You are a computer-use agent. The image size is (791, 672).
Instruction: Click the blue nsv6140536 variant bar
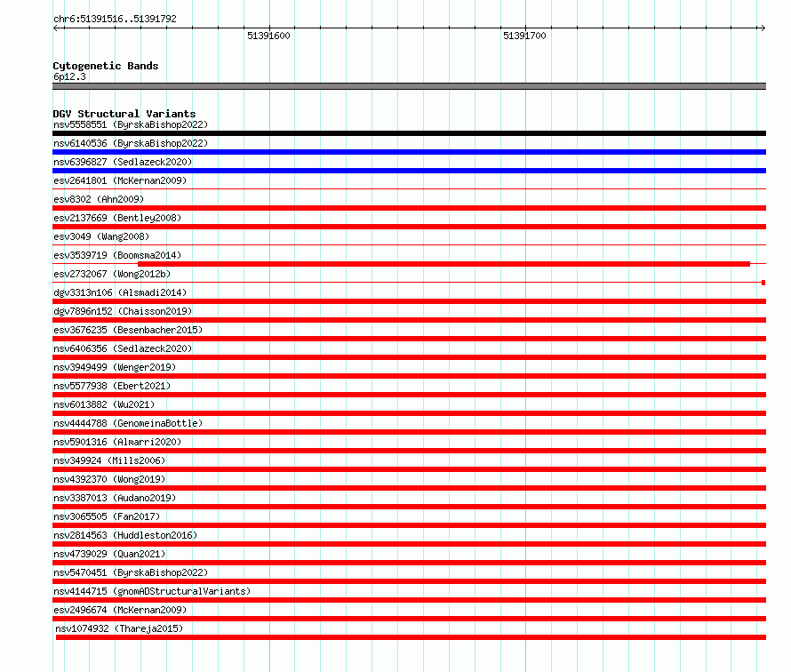click(x=409, y=152)
